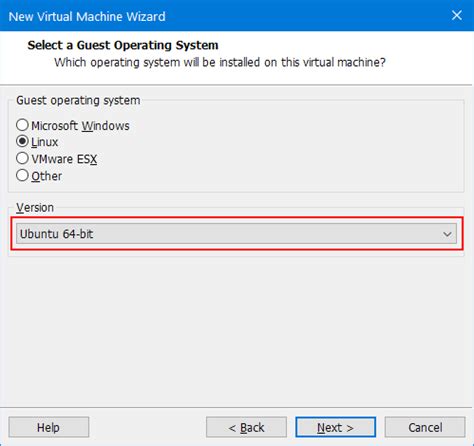Click the chevron arrow of Version dropdown
Screen dimensions: 474x446
click(x=447, y=234)
